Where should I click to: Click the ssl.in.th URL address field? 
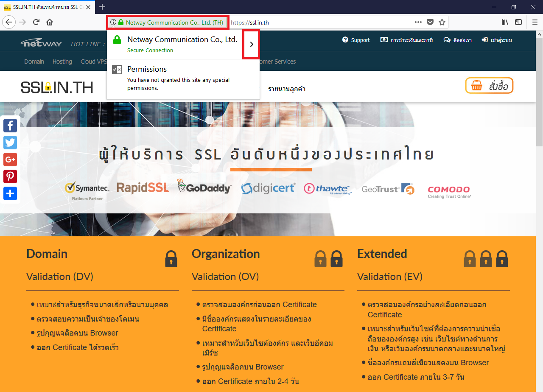click(x=318, y=22)
